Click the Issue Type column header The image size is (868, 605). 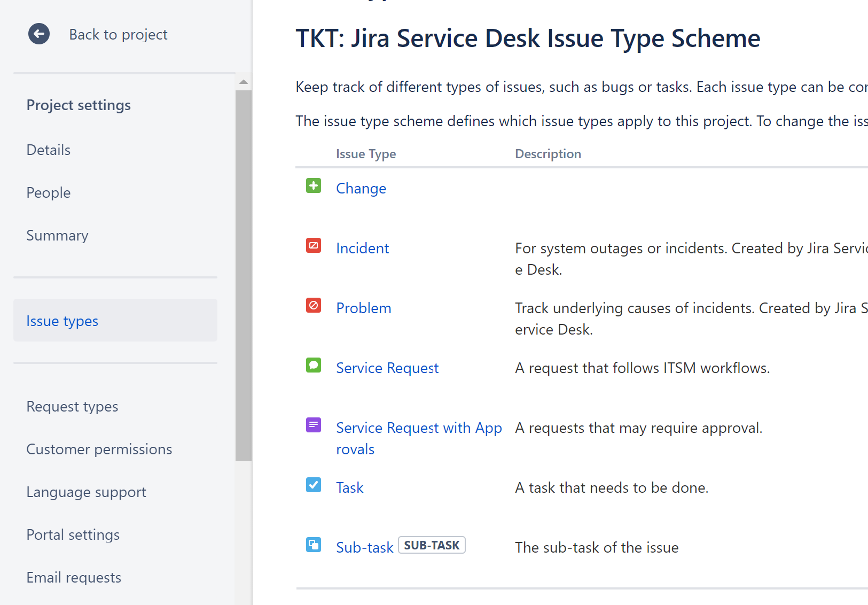pos(366,154)
